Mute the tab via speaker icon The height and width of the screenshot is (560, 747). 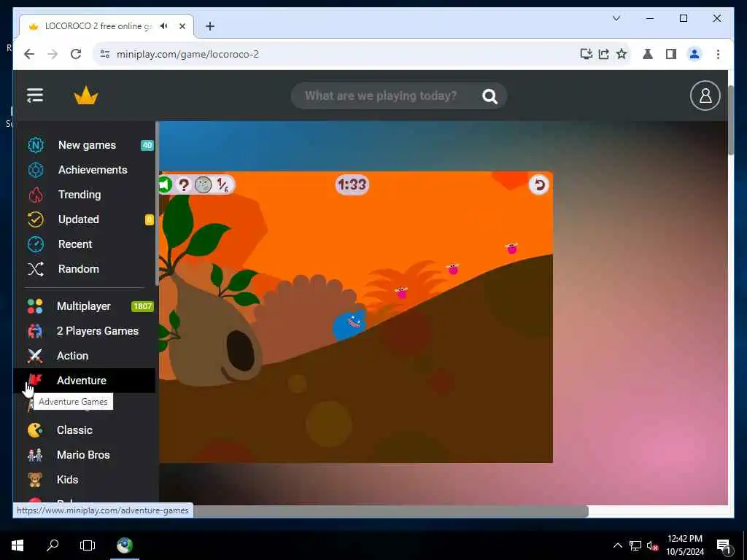[164, 26]
